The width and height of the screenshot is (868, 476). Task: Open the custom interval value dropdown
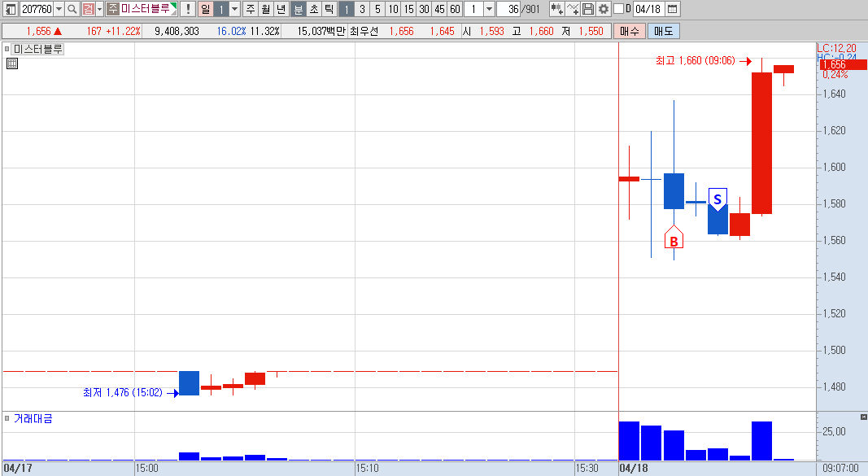click(x=489, y=9)
